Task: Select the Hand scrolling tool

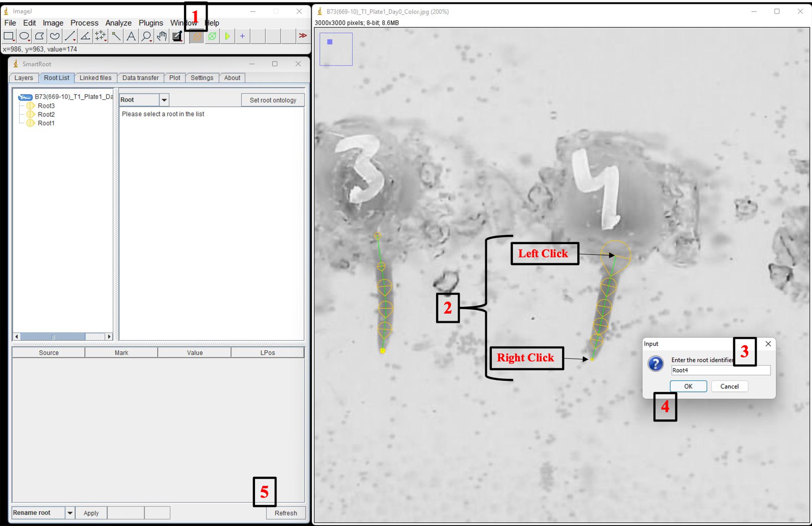Action: click(x=161, y=36)
